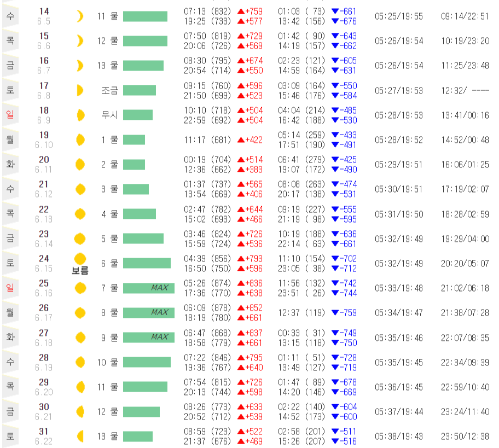This screenshot has width=499, height=448.
Task: Click the green tide bar for 조금
Action: pyautogui.click(x=140, y=90)
